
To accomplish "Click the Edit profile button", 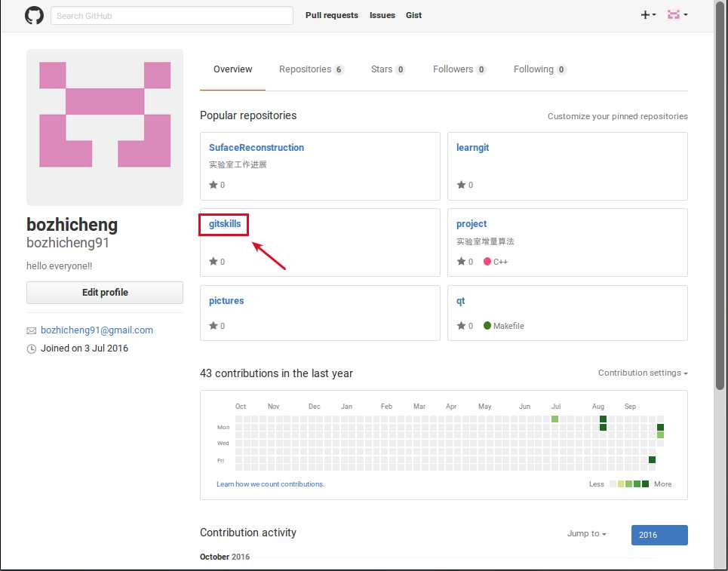I will 105,293.
